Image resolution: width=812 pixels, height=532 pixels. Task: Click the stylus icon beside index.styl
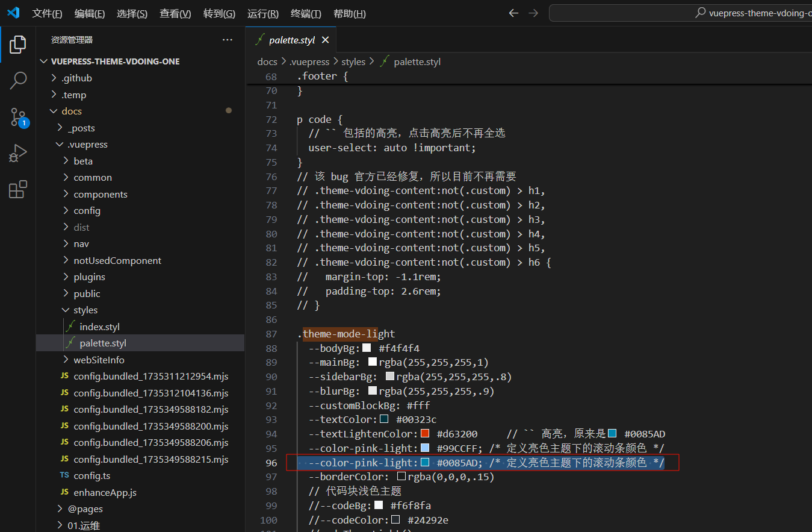point(70,327)
